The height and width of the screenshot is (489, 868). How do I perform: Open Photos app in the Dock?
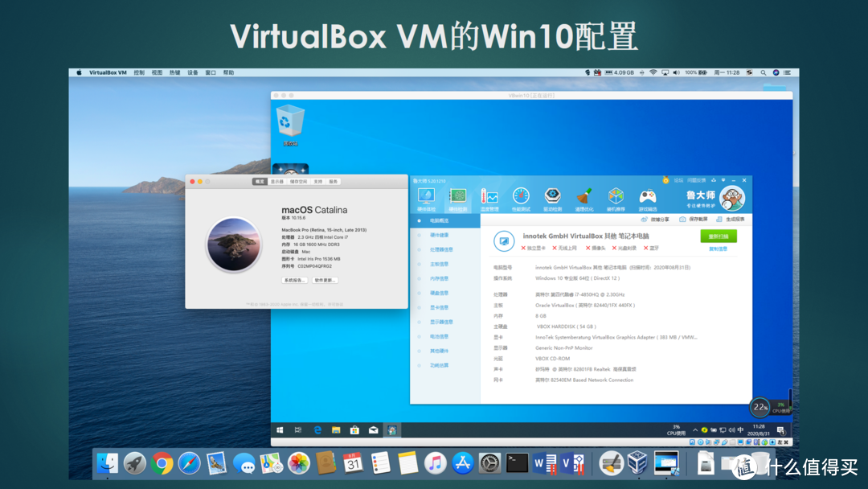tap(298, 463)
